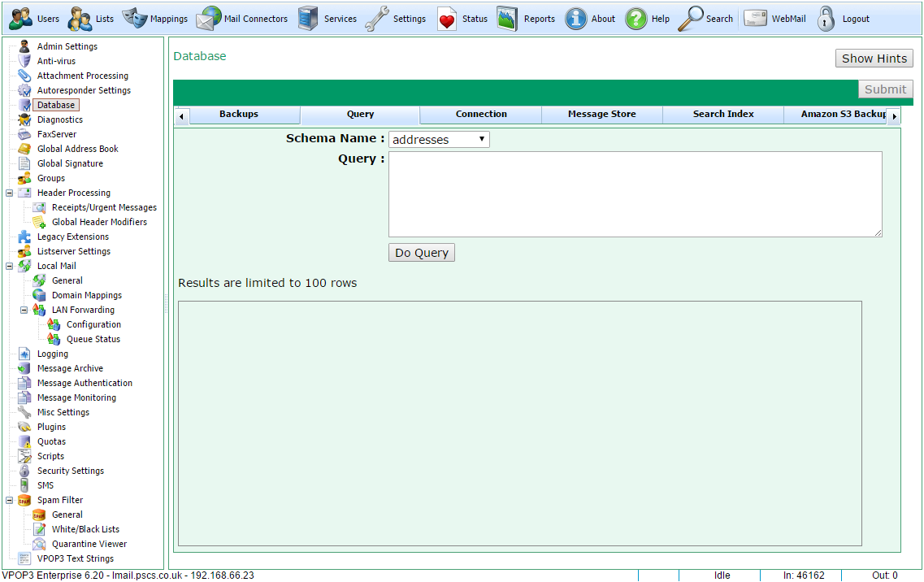This screenshot has width=924, height=582.
Task: Select Quarantine Viewer in the sidebar
Action: click(x=89, y=544)
